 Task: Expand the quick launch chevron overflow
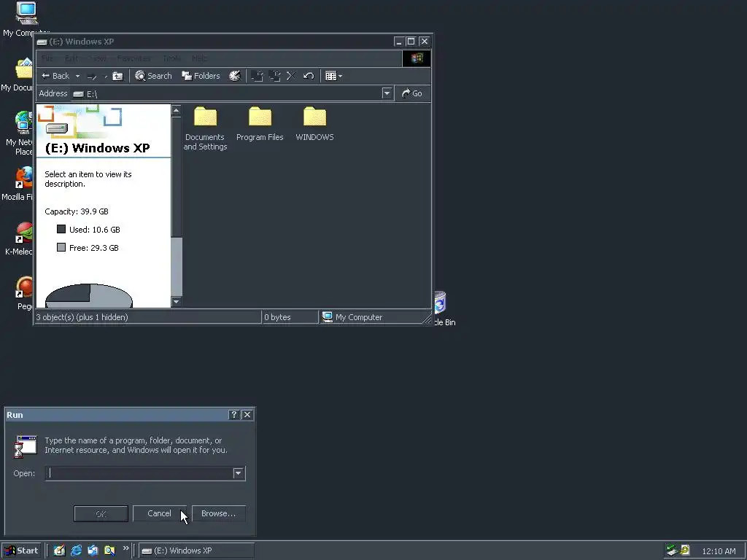click(x=125, y=548)
